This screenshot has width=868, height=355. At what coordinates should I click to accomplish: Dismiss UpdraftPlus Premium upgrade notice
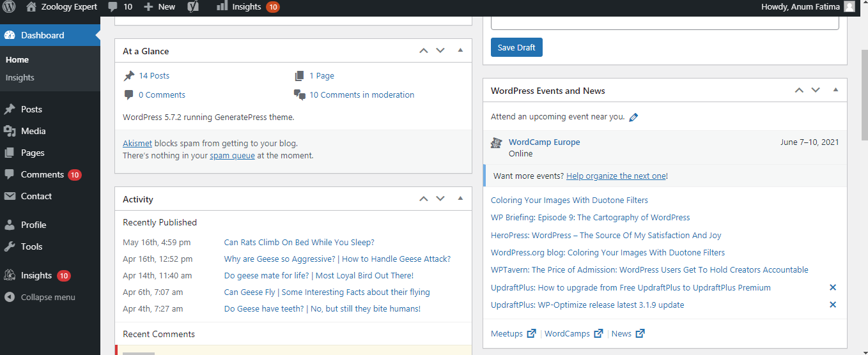pos(833,287)
